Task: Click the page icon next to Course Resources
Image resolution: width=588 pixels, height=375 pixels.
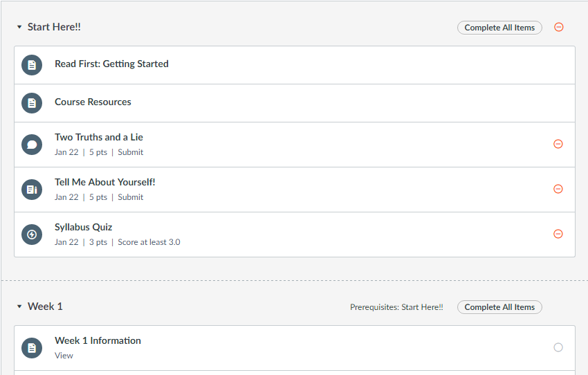Action: point(32,103)
